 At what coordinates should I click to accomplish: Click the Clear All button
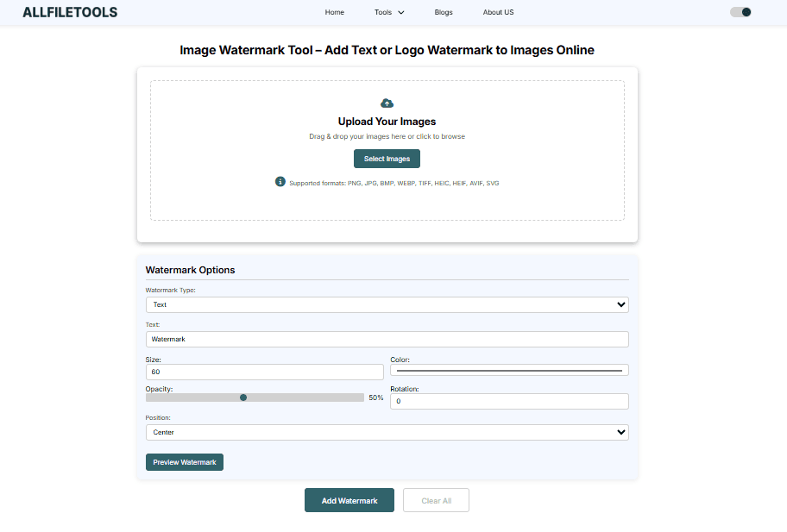[x=436, y=500]
